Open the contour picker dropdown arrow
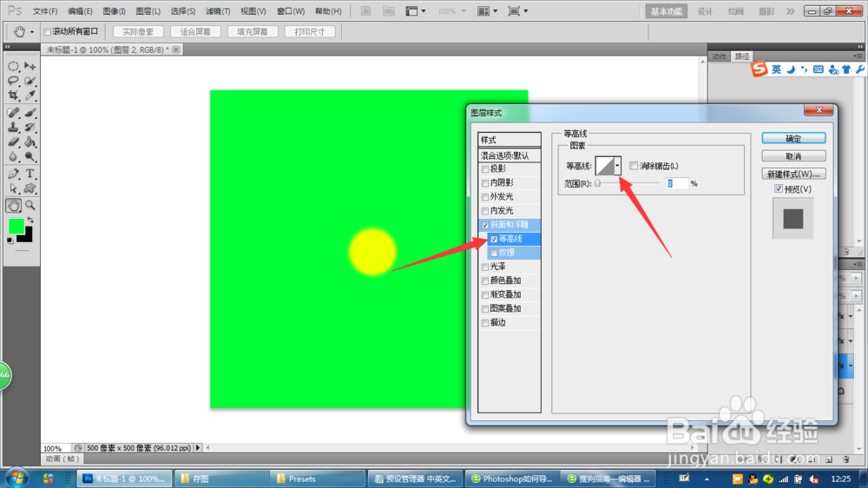Image resolution: width=868 pixels, height=488 pixels. click(x=617, y=166)
